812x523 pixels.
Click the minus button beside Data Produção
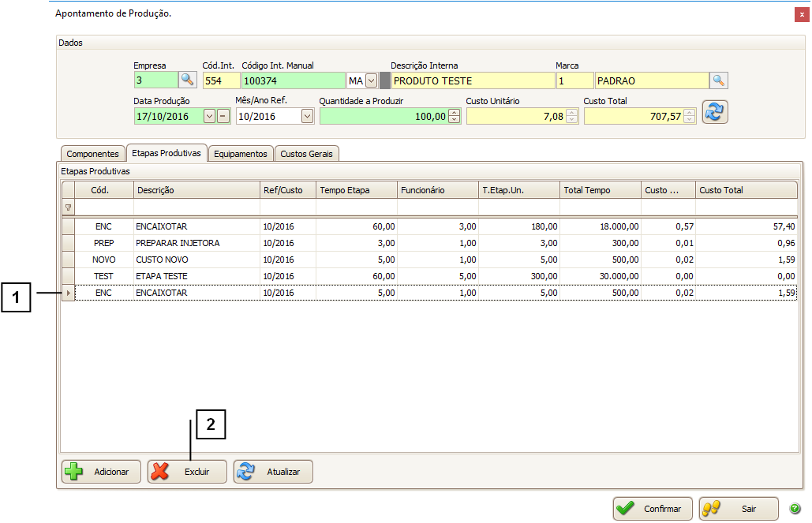click(x=223, y=116)
